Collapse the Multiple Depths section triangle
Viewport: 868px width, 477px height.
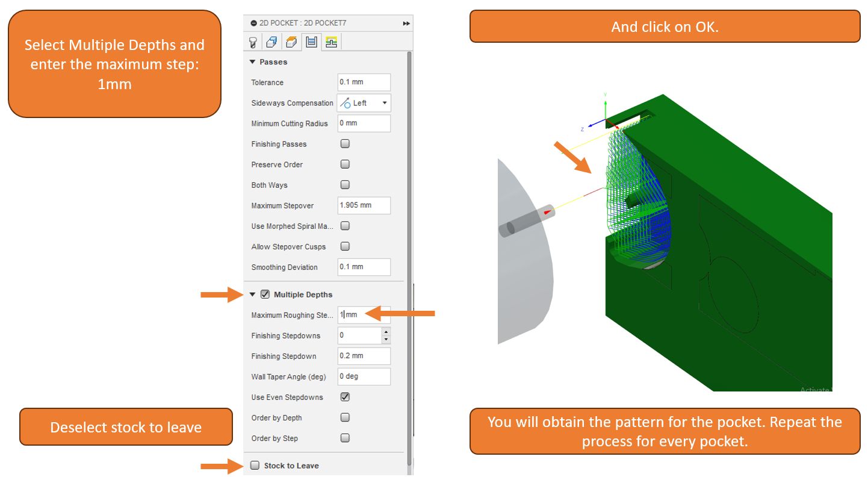tap(253, 295)
